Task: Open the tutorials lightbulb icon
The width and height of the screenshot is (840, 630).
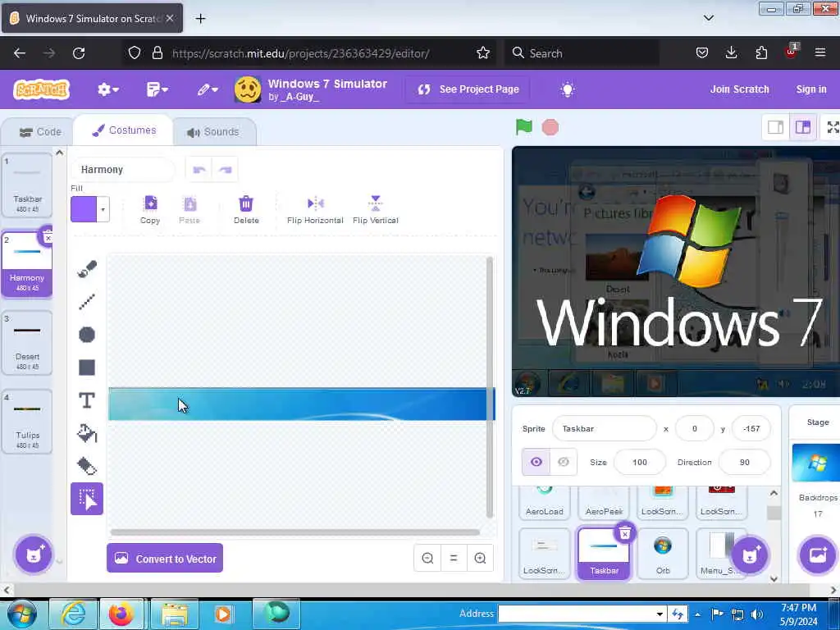Action: click(568, 89)
